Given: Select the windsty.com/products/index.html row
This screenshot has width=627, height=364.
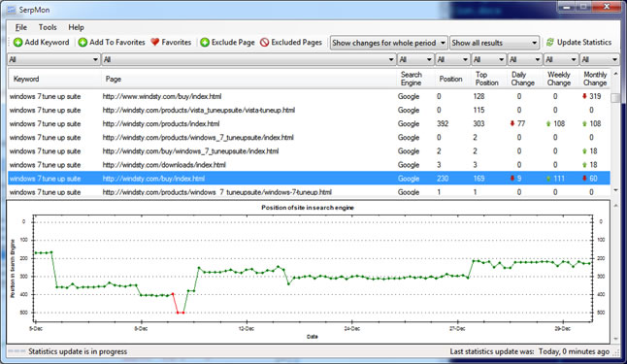Looking at the screenshot, I should [x=309, y=123].
